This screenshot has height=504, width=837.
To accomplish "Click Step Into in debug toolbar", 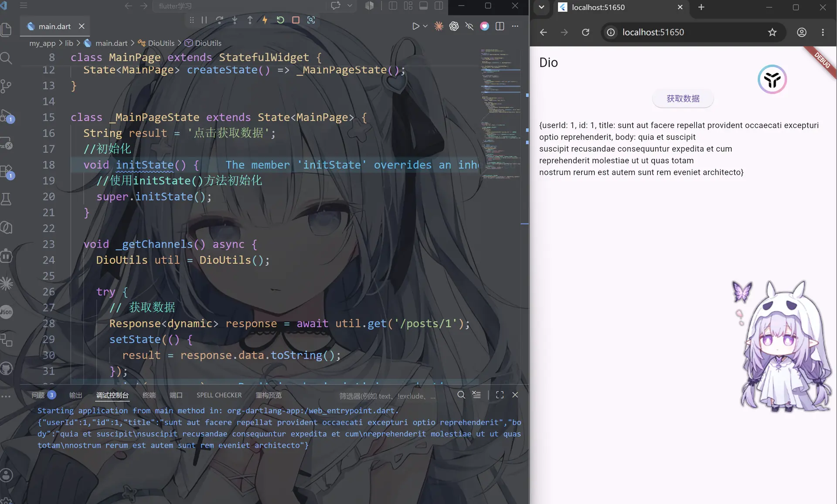I will click(235, 20).
